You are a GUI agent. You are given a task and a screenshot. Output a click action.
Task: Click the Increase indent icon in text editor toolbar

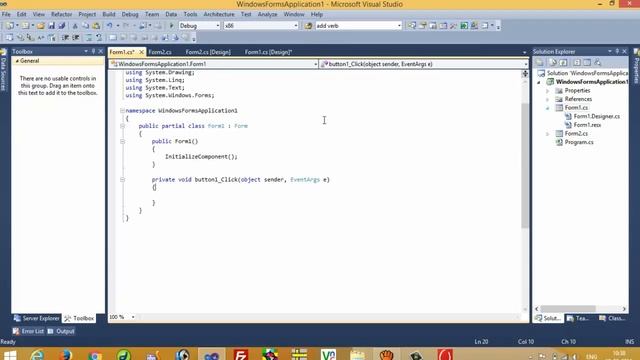tap(76, 38)
